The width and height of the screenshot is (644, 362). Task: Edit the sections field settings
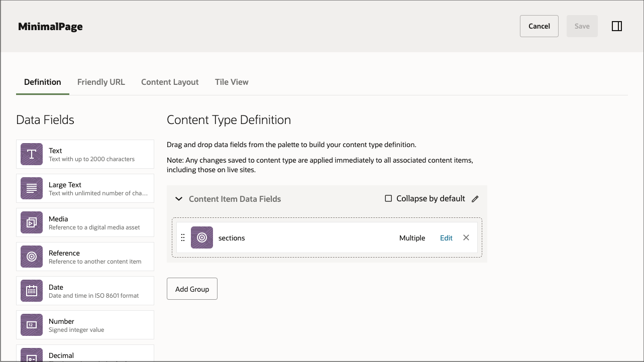[446, 237]
